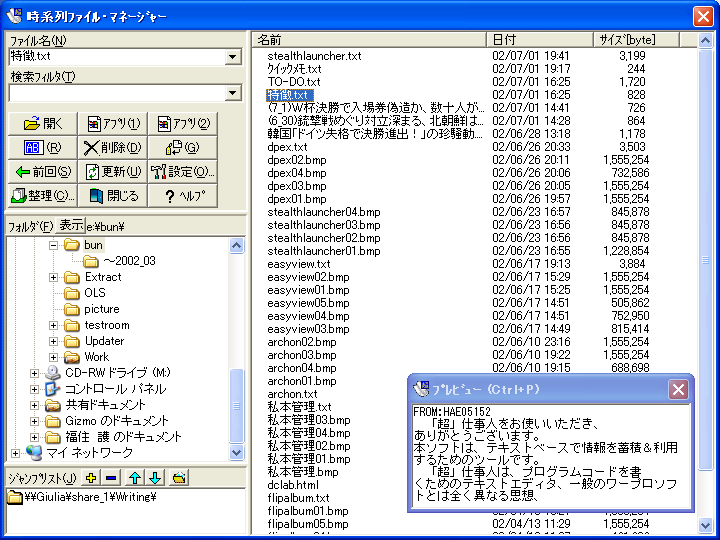Image resolution: width=720 pixels, height=540 pixels.
Task: Select file dpex.txt
Action: pos(287,147)
